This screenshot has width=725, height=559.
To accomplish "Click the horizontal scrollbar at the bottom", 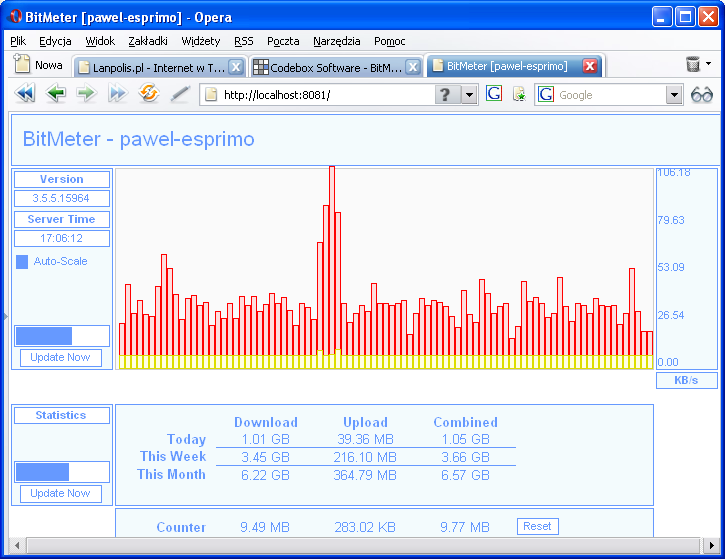I will coord(360,546).
